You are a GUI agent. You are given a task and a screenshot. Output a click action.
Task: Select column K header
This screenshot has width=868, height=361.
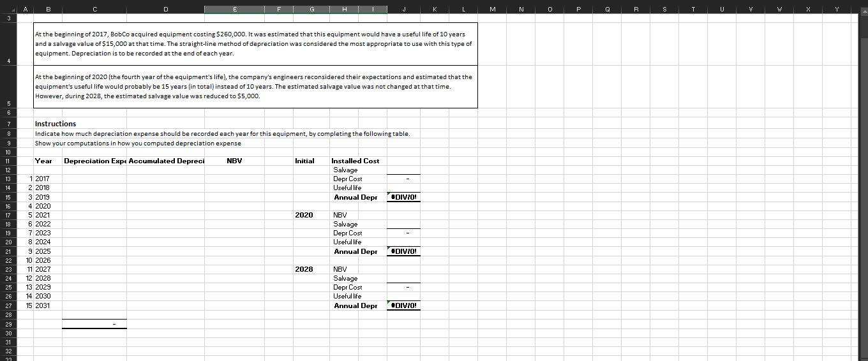click(x=435, y=9)
